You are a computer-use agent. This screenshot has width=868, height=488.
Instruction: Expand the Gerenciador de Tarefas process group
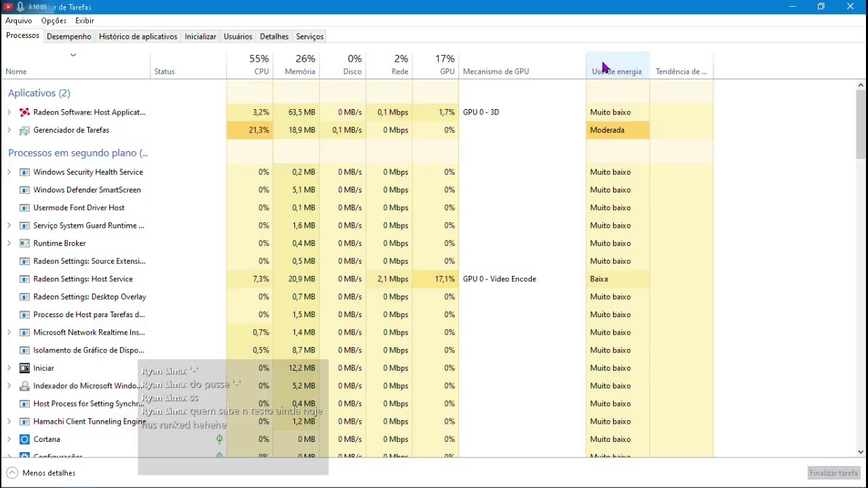point(9,130)
